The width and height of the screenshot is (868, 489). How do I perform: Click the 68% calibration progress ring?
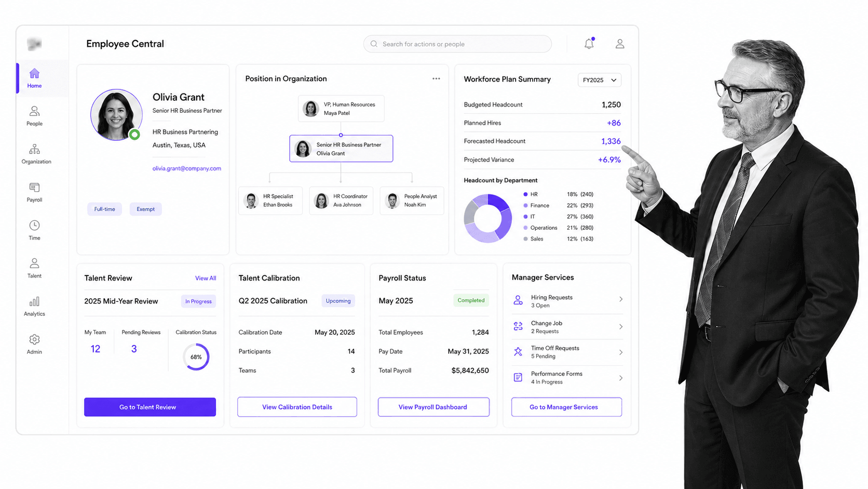click(196, 357)
